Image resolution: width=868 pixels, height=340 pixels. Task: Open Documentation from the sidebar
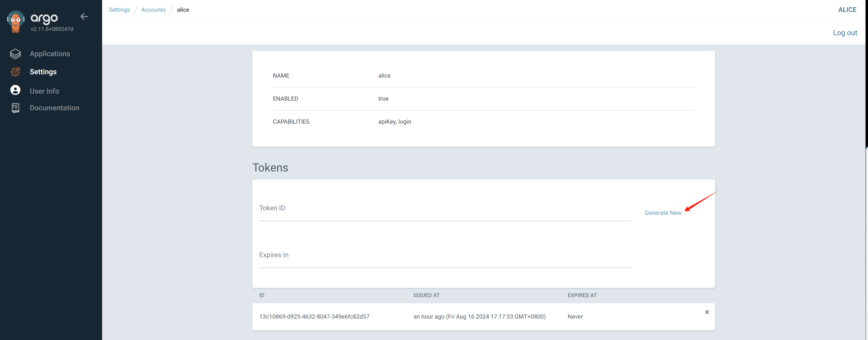coord(54,108)
